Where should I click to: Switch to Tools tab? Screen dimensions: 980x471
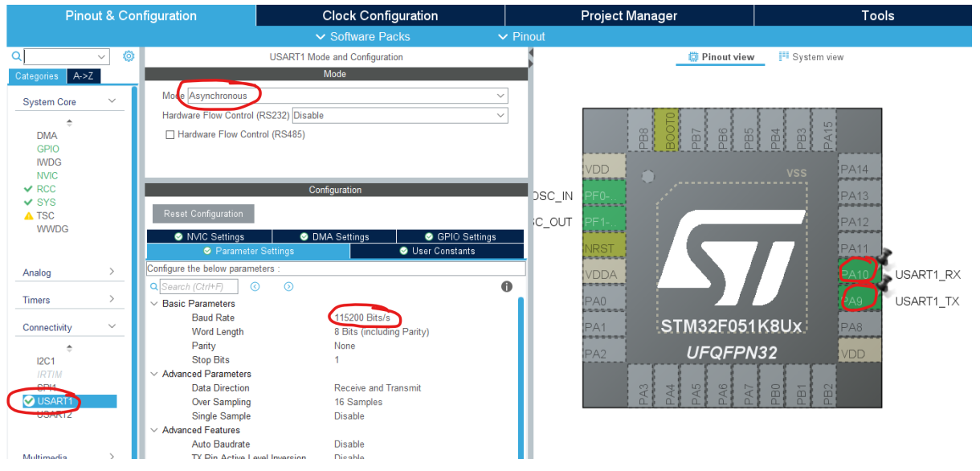pos(878,15)
